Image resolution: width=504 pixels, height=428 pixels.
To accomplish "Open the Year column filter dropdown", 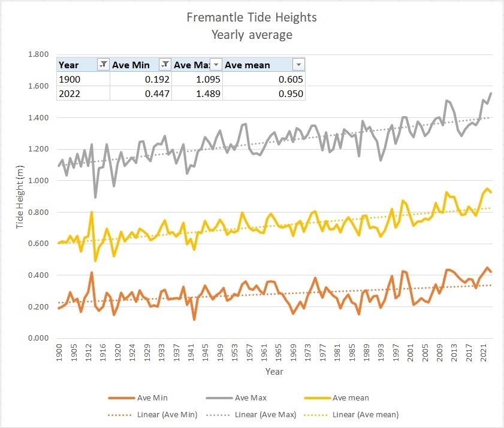I will 103,65.
